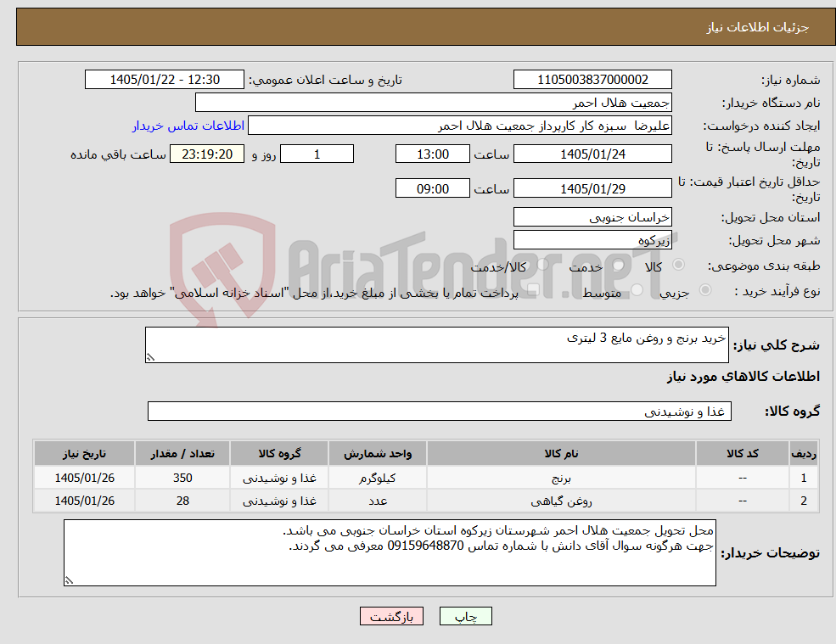
Task: Click the واحد شمارش column header
Action: (x=378, y=453)
